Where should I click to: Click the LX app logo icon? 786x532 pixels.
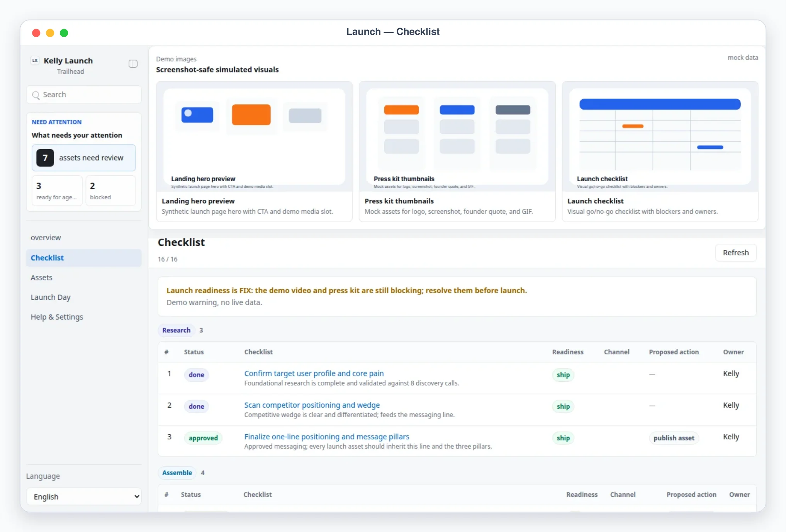[x=35, y=60]
